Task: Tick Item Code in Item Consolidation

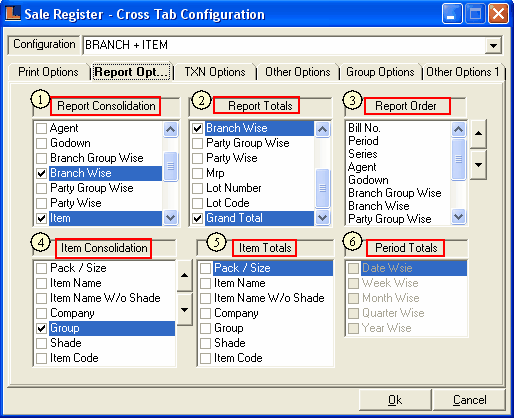Action: [41, 359]
